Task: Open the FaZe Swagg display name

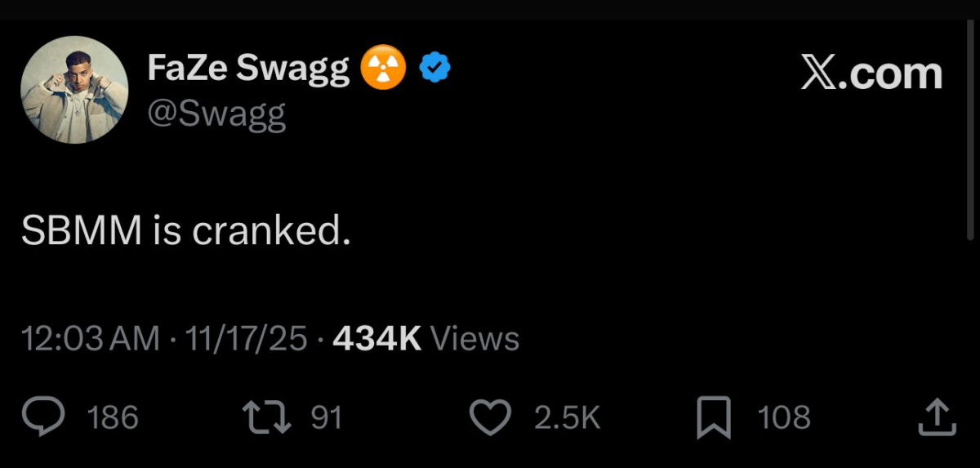Action: [248, 69]
